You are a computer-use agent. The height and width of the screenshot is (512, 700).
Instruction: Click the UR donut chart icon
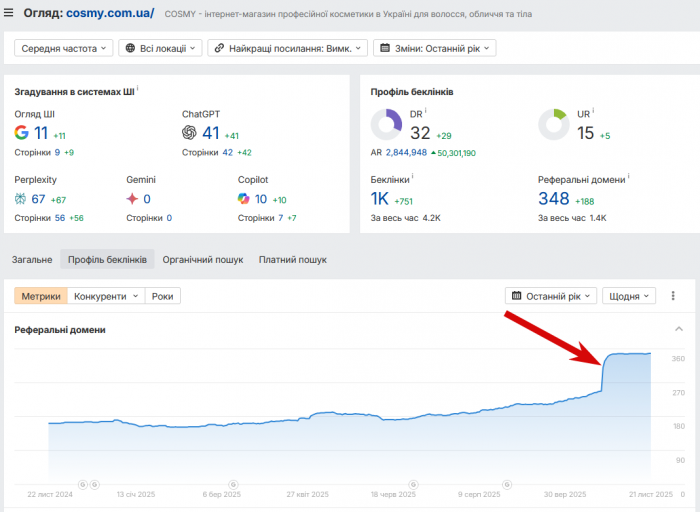(x=554, y=125)
